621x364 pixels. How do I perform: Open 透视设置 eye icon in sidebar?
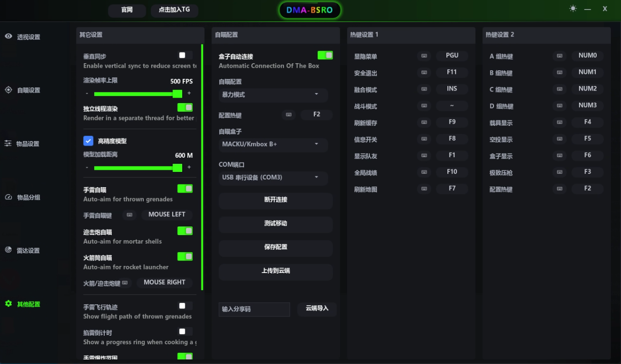coord(9,36)
